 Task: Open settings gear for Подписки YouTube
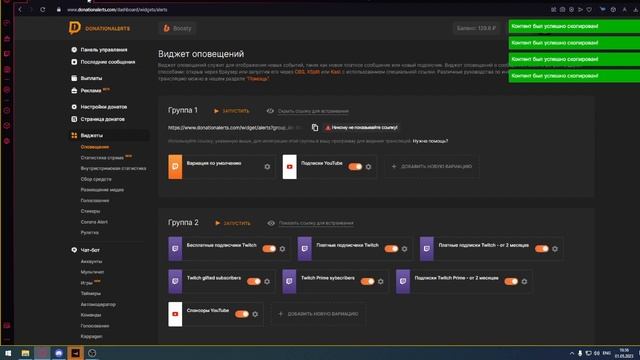point(368,167)
